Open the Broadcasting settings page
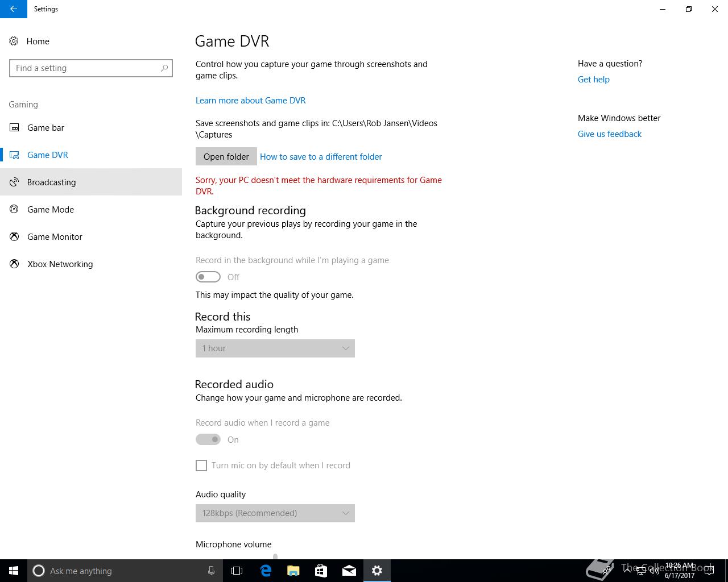Viewport: 728px width, 582px height. click(x=91, y=182)
